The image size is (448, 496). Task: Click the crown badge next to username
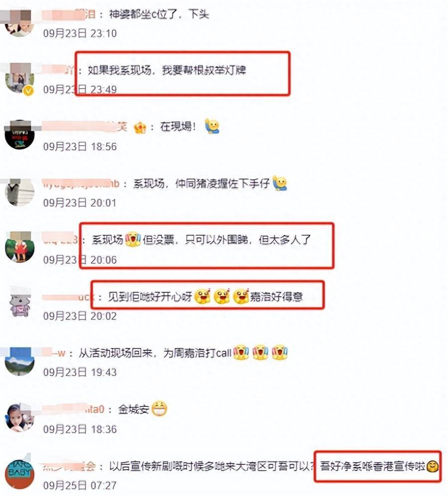[x=140, y=127]
